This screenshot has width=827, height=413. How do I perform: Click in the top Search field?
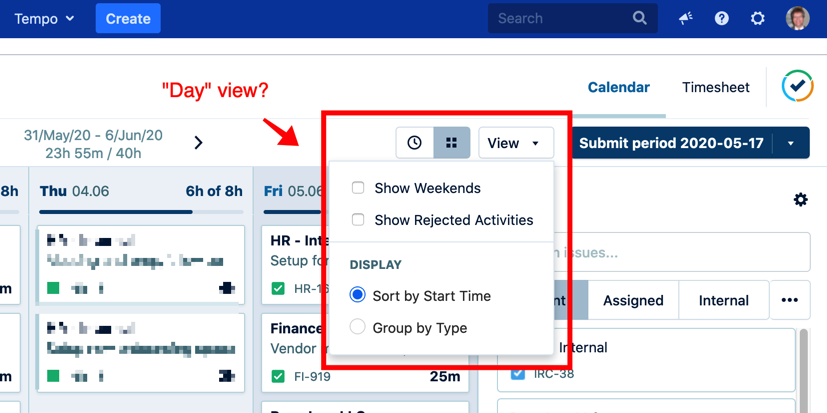click(560, 18)
